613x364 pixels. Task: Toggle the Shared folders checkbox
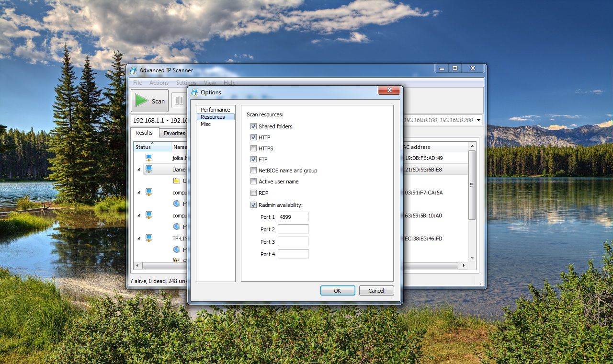[254, 126]
